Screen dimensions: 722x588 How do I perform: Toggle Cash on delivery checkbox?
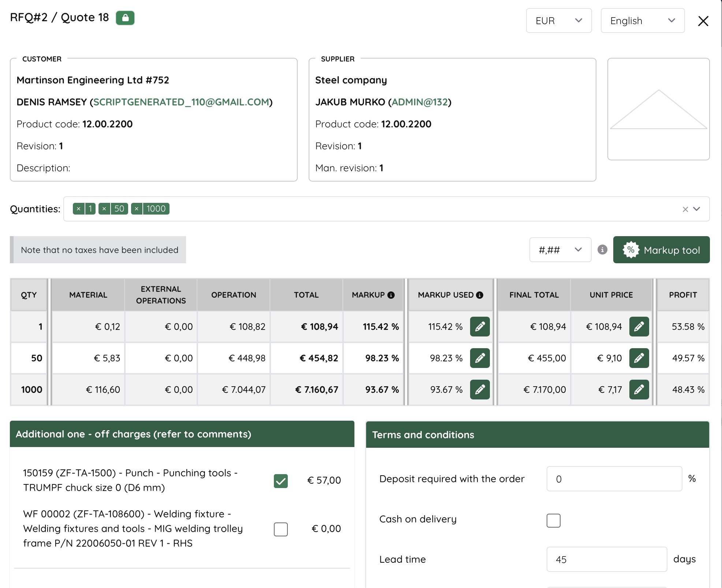click(553, 520)
